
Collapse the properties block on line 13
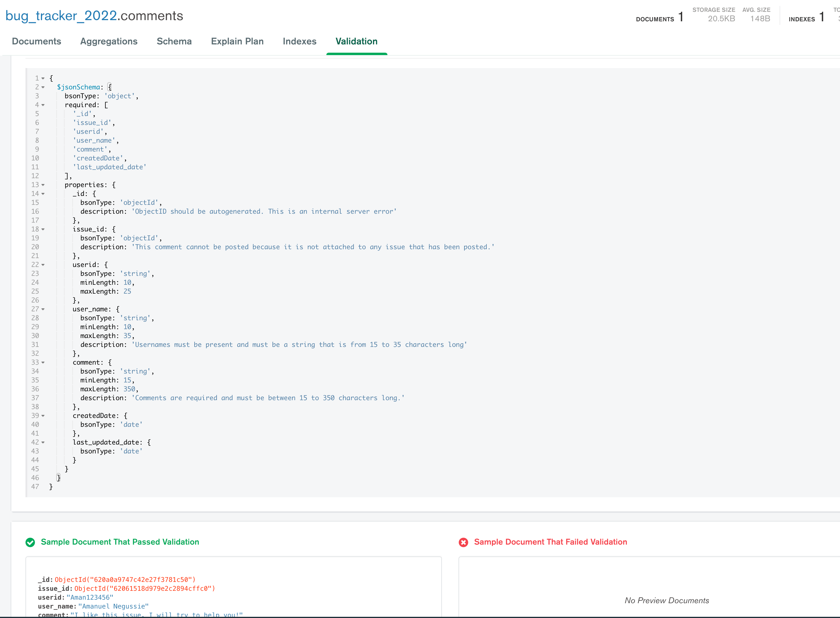(43, 185)
